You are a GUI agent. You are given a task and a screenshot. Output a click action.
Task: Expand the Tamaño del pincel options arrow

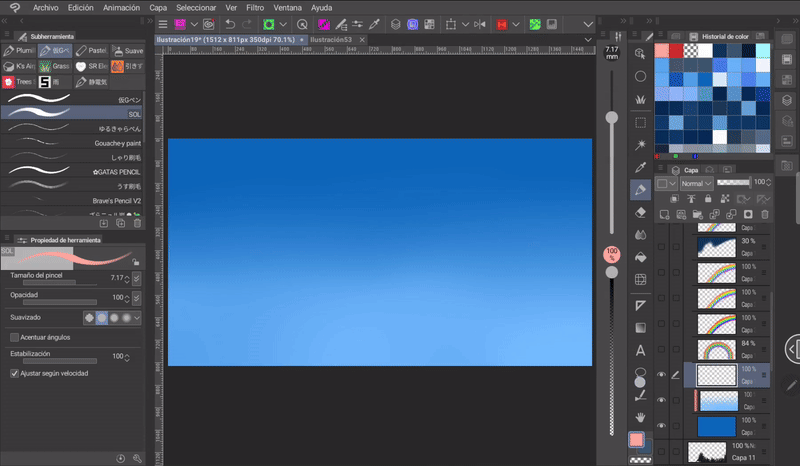pyautogui.click(x=136, y=277)
